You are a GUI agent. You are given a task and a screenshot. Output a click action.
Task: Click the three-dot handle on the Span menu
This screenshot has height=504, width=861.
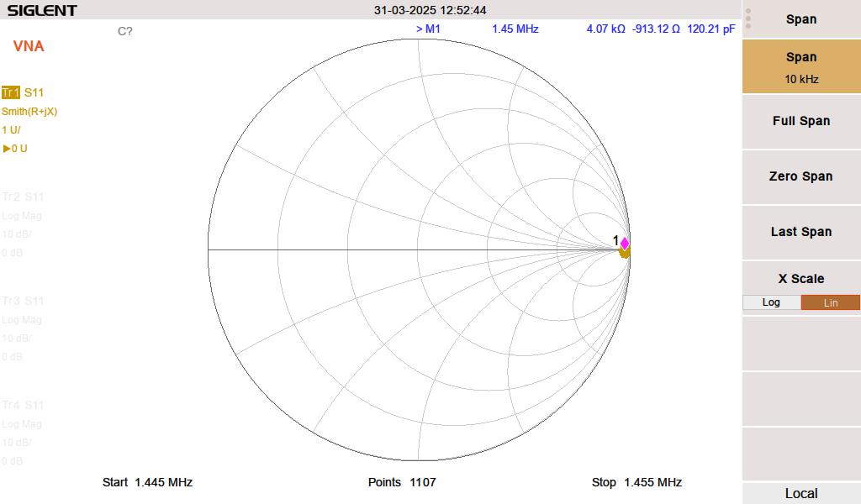(x=748, y=18)
